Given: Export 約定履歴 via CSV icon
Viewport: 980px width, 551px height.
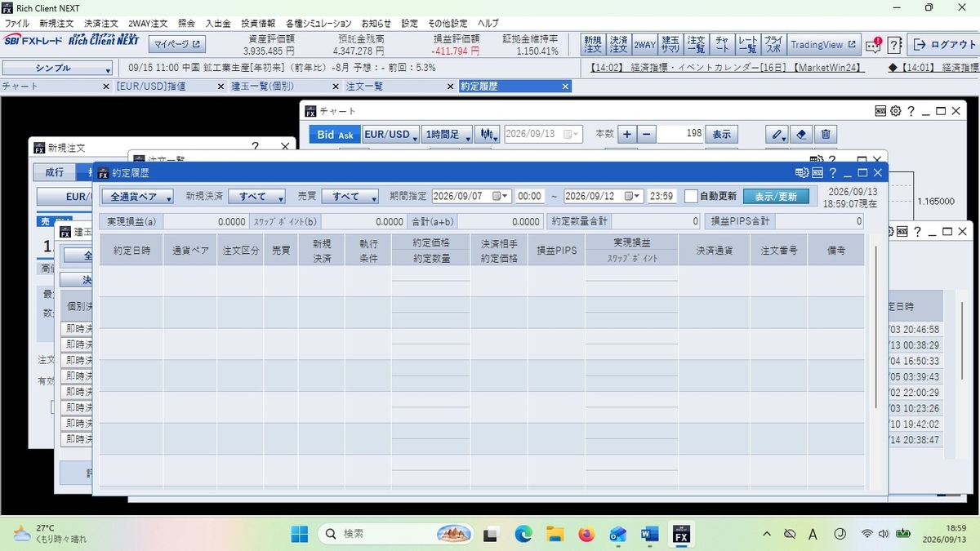Looking at the screenshot, I should pyautogui.click(x=817, y=173).
